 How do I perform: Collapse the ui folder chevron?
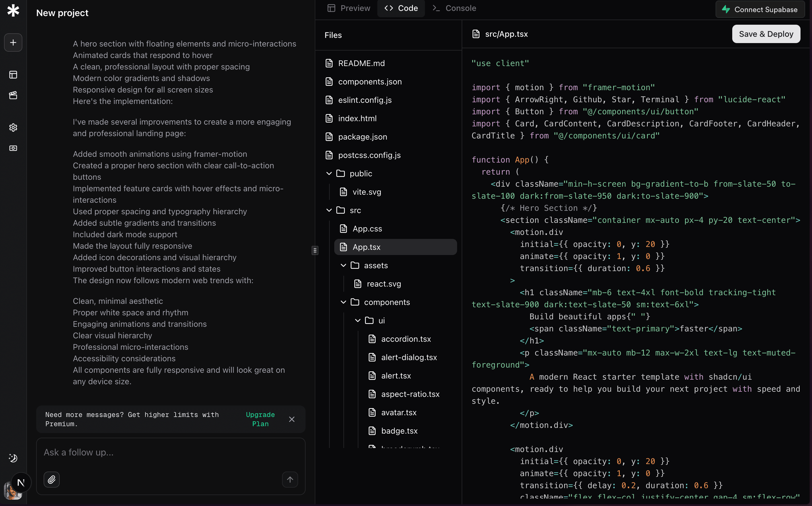358,320
